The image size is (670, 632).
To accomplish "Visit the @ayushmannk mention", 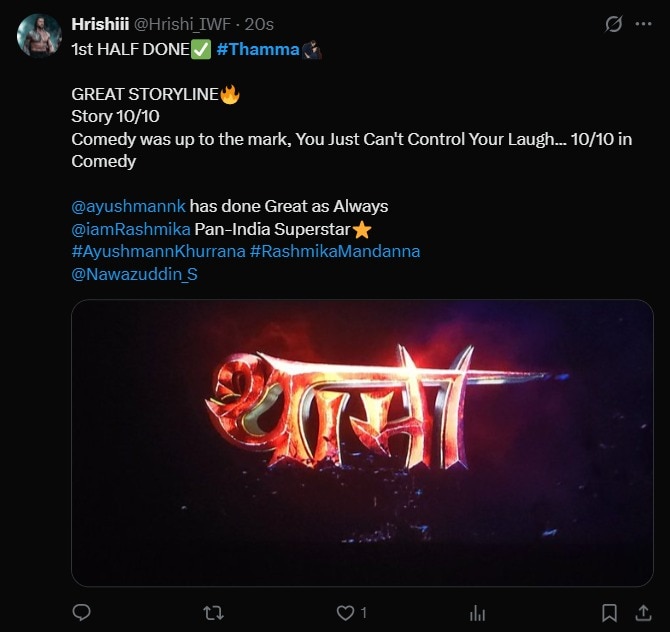I will (129, 206).
